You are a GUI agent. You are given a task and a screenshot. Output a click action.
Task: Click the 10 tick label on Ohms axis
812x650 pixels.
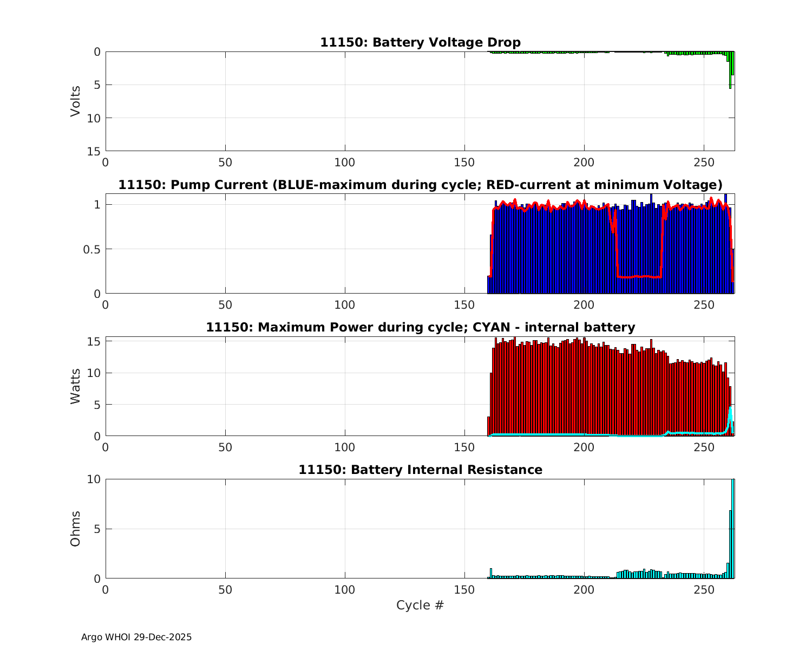point(94,479)
